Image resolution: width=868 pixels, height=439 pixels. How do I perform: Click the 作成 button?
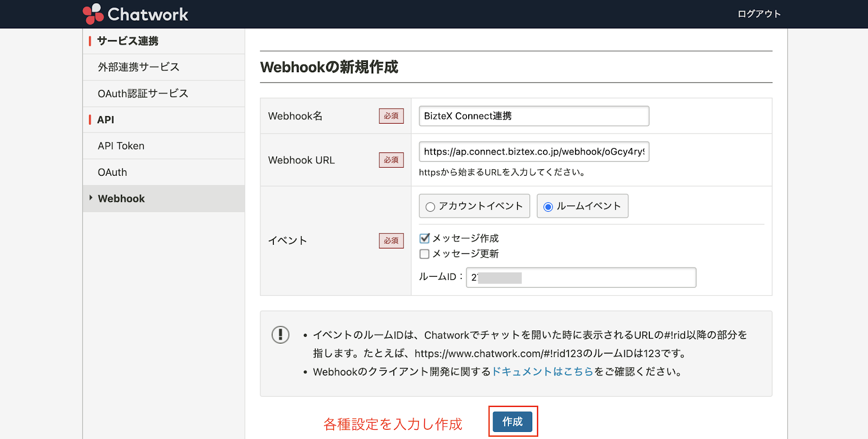[513, 422]
